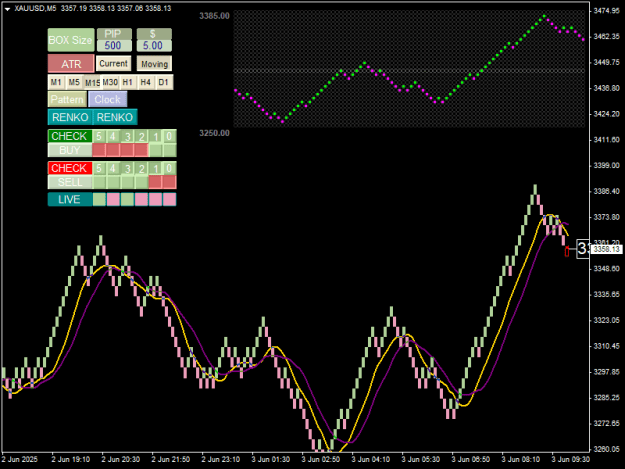The image size is (625, 469).
Task: Click the teal LIVE button
Action: [x=70, y=199]
